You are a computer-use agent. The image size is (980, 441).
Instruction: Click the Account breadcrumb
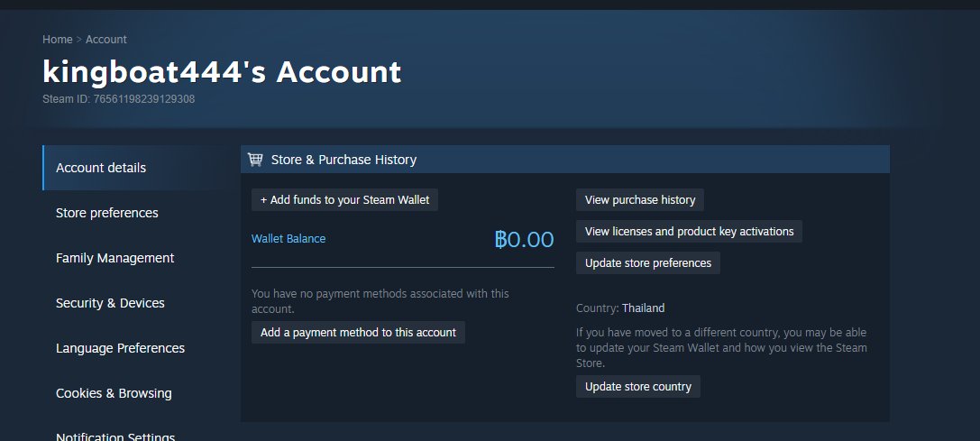[106, 40]
